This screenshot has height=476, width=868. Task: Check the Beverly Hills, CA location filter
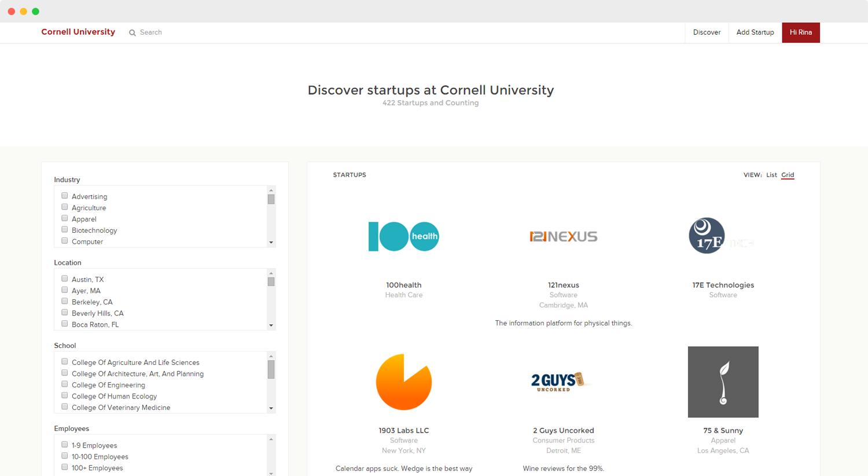point(65,312)
